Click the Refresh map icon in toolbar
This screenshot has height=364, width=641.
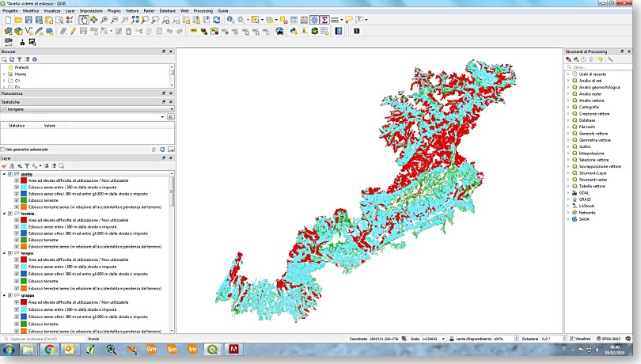point(217,20)
